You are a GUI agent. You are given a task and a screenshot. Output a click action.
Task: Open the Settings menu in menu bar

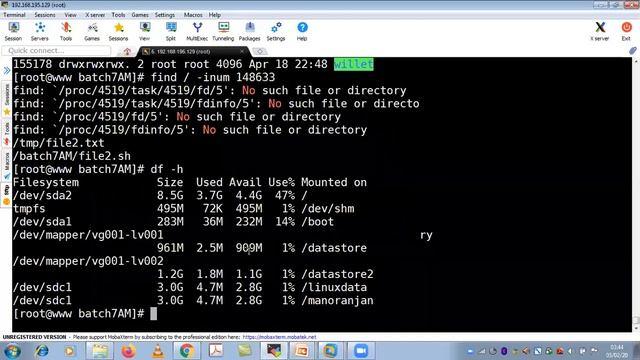(x=165, y=15)
